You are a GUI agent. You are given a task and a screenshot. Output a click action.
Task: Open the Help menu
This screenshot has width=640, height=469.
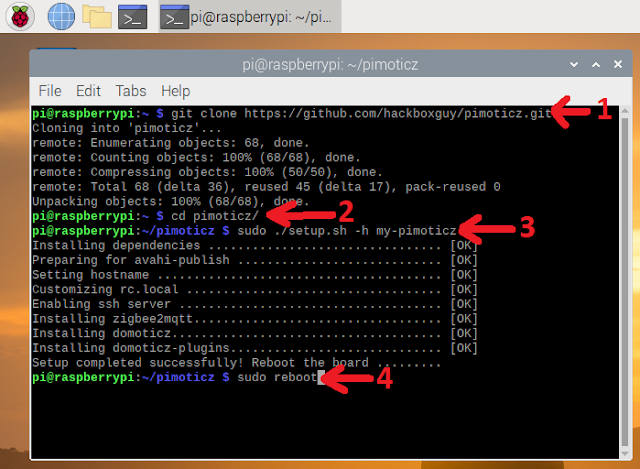point(176,91)
